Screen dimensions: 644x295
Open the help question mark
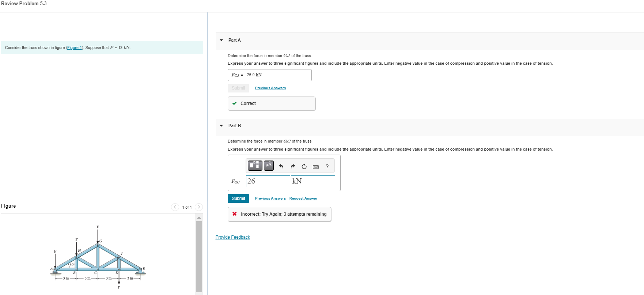click(327, 166)
